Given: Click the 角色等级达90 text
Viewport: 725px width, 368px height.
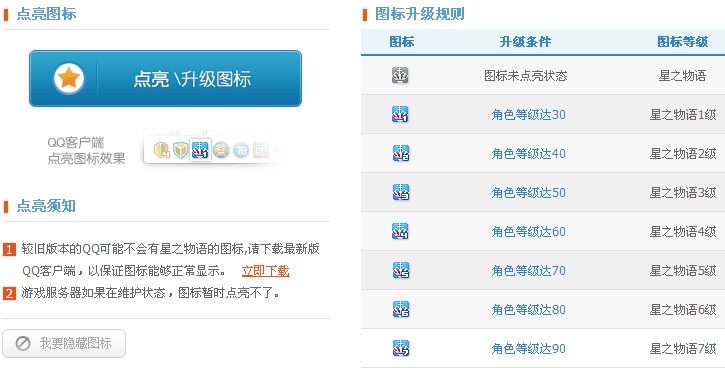Looking at the screenshot, I should [x=528, y=349].
